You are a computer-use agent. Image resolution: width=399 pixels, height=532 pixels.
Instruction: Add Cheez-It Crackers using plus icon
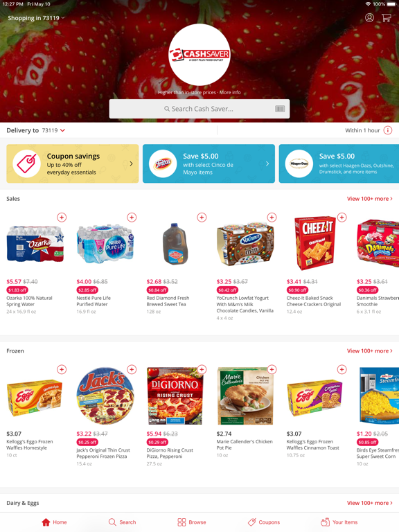pos(342,217)
